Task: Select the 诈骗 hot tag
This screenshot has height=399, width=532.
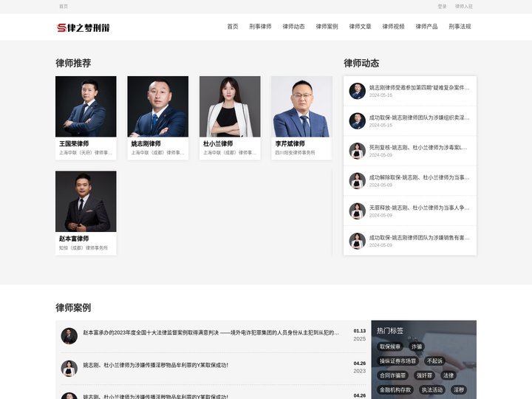Action: coord(417,347)
